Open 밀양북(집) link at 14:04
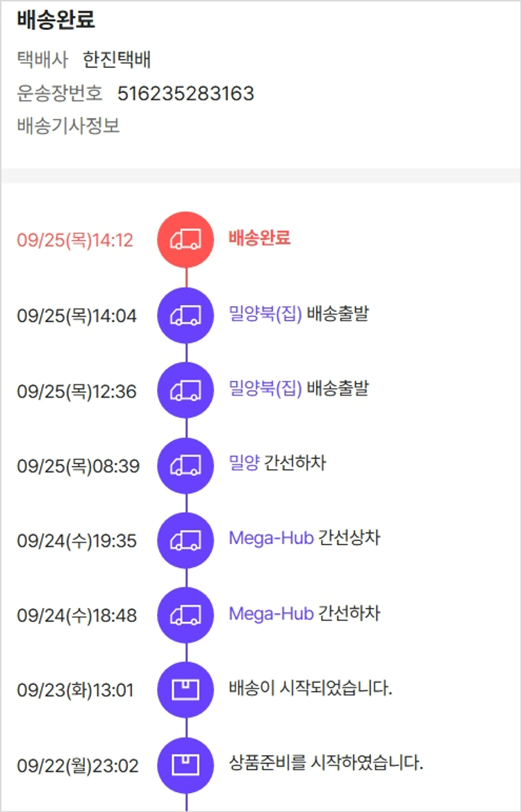 (x=265, y=314)
